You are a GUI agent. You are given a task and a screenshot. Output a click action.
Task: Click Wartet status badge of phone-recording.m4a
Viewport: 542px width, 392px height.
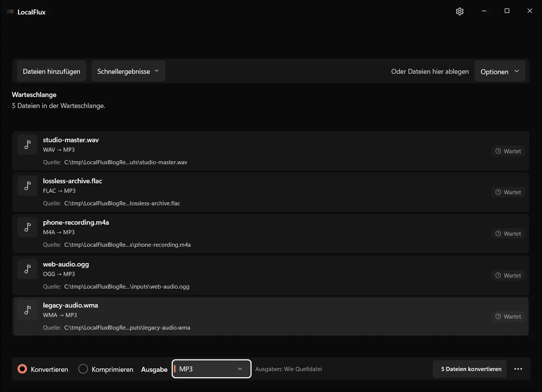point(508,234)
